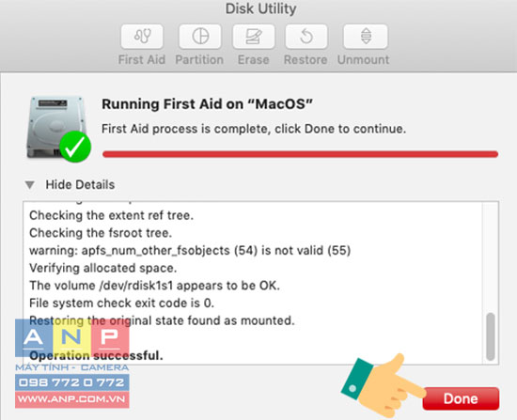Click the Unmount toolbar label
Image resolution: width=517 pixels, height=420 pixels.
(x=364, y=60)
